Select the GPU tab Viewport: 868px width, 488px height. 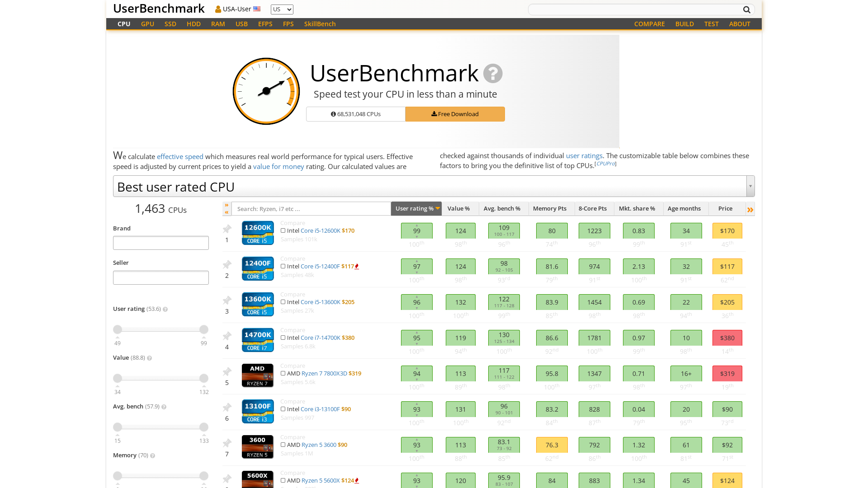click(x=147, y=24)
